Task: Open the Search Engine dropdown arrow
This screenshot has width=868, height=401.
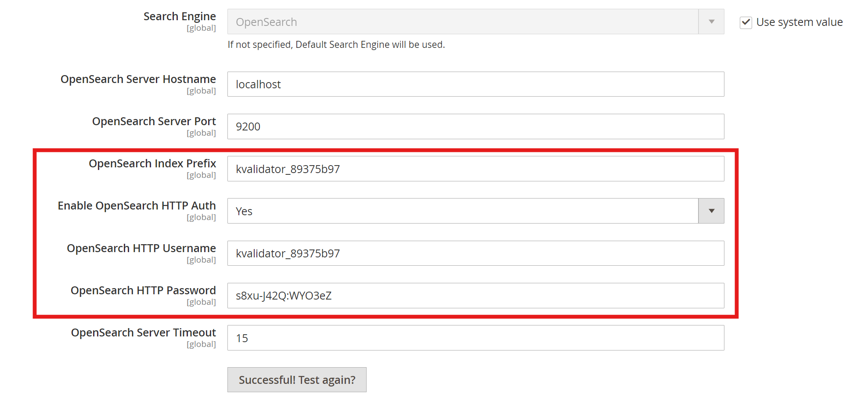Action: (x=711, y=22)
